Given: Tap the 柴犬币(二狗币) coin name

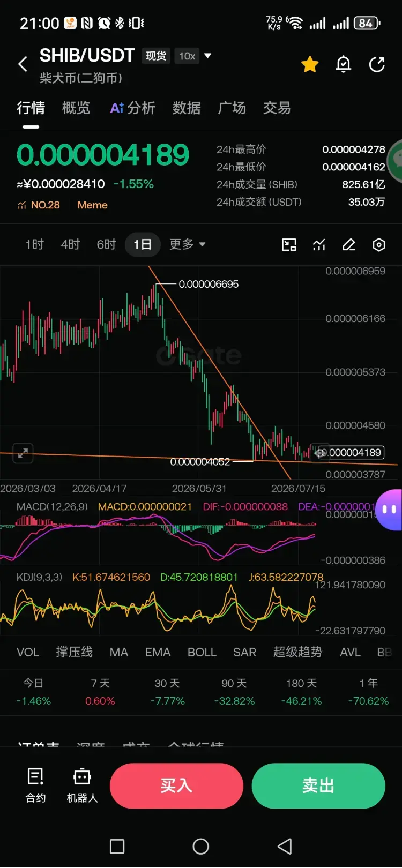Looking at the screenshot, I should [x=81, y=78].
